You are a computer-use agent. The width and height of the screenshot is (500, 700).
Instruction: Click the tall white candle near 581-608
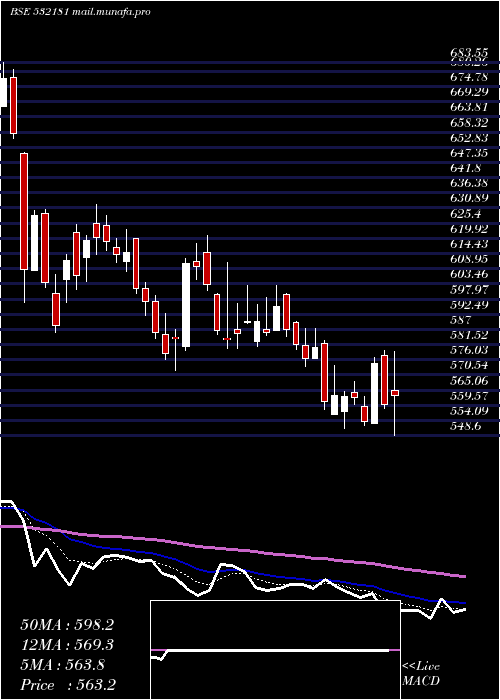point(186,305)
